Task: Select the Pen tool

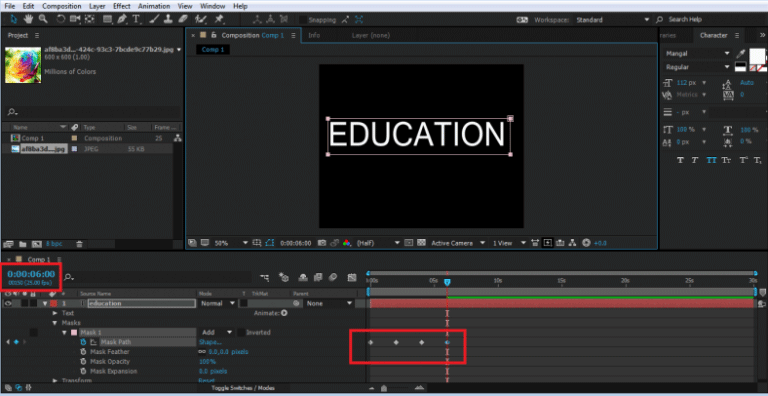Action: coord(122,19)
